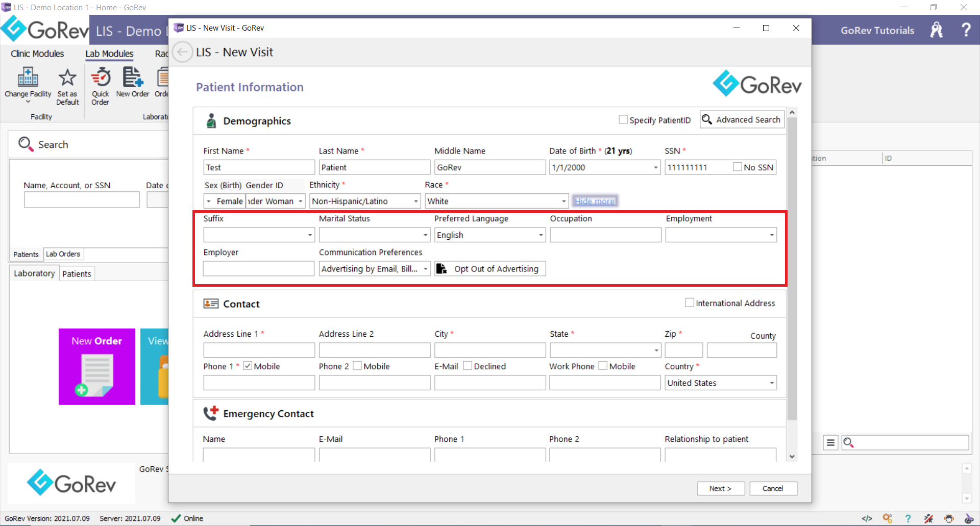Toggle International Address checkbox

click(690, 303)
